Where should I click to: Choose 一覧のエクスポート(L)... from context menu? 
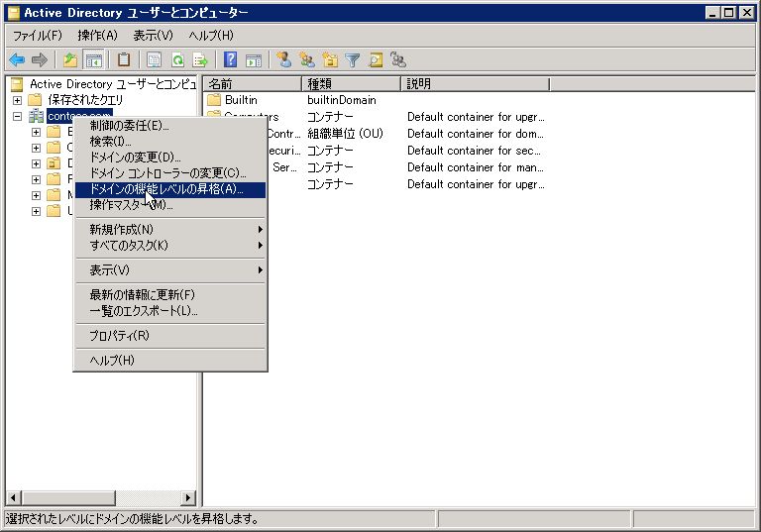click(169, 311)
